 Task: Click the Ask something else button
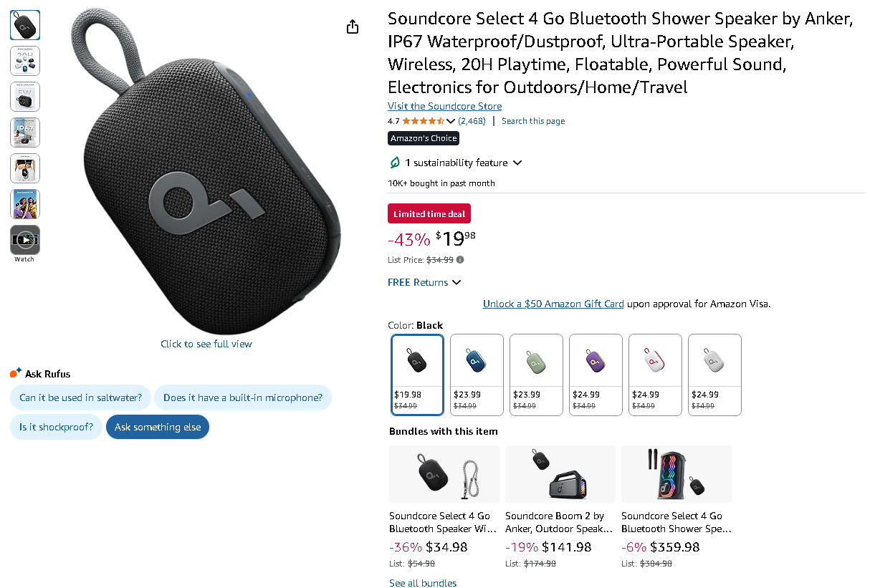[158, 427]
